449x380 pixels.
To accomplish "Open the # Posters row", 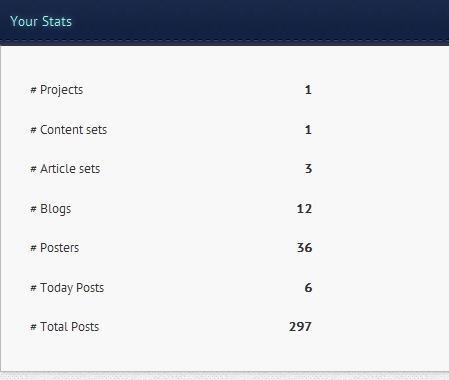I will coord(171,248).
